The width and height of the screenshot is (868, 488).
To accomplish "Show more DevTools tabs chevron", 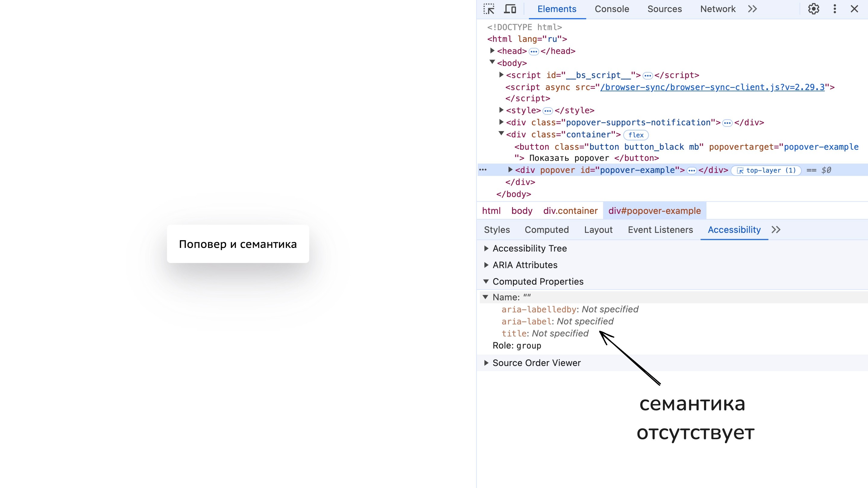I will [753, 9].
